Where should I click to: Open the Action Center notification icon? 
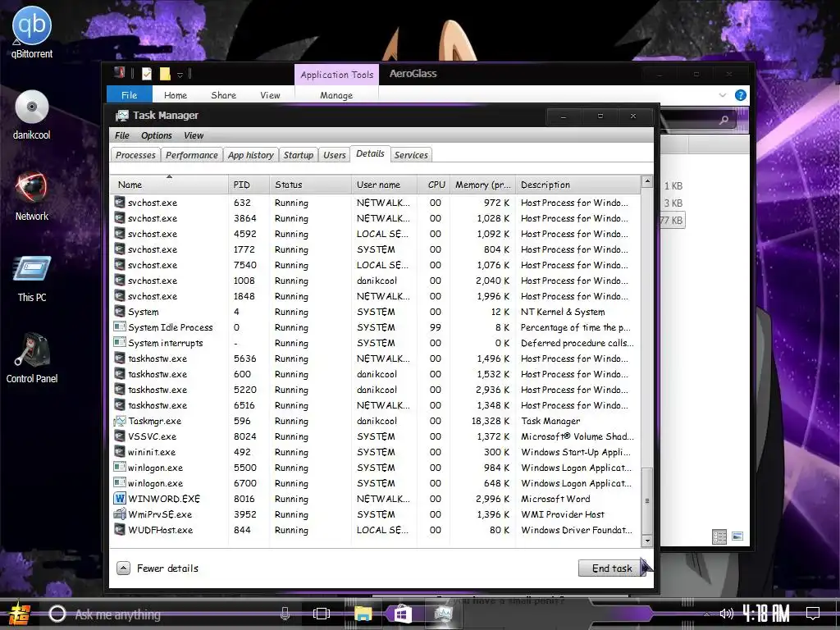tap(813, 614)
